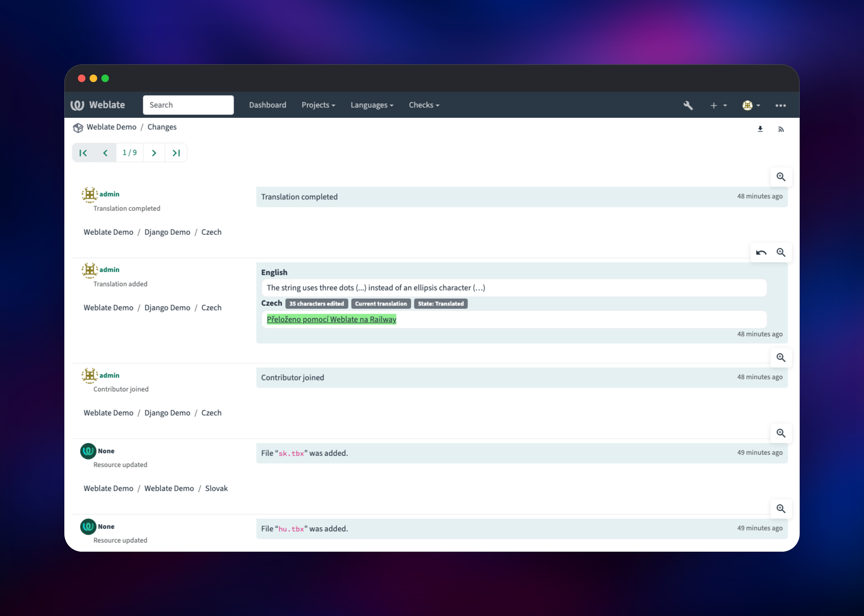The image size is (864, 616).
Task: Zoom into the Translation completed change
Action: (x=781, y=177)
